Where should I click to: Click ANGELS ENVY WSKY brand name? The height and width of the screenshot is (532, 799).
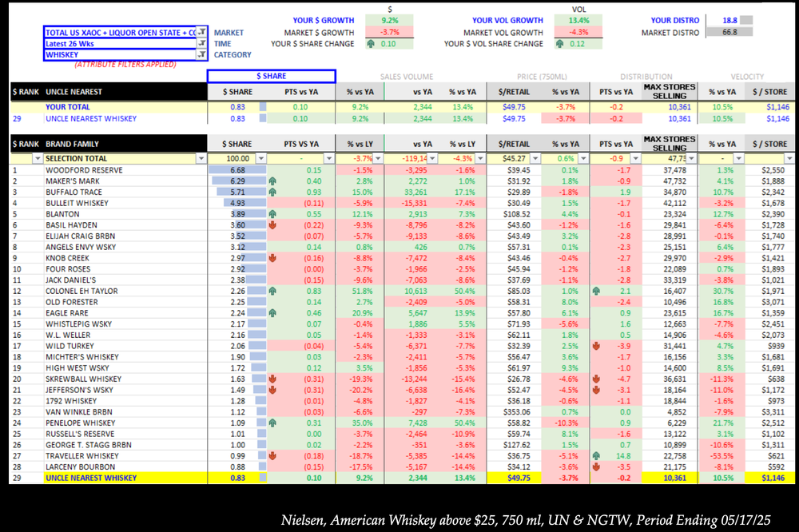coord(81,247)
